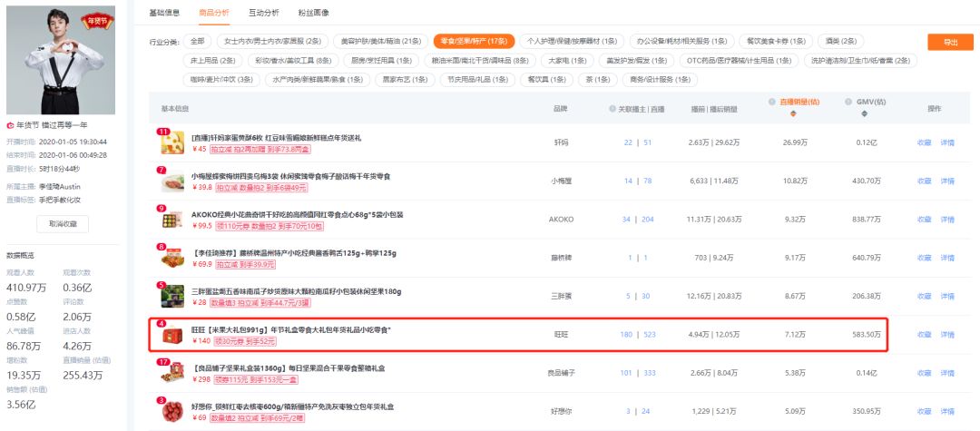Click info icon beside 直播销量(估) header

click(773, 102)
